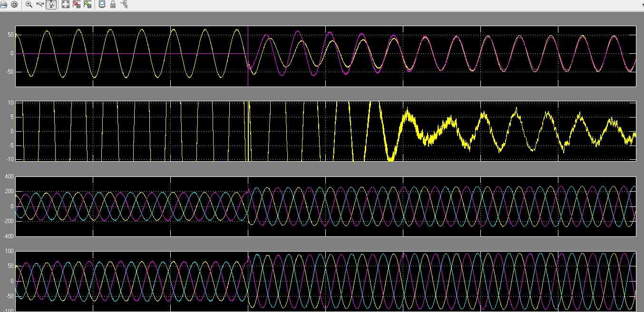This screenshot has height=312, width=644.
Task: Click the Print icon in scope toolbar
Action: click(x=3, y=4)
